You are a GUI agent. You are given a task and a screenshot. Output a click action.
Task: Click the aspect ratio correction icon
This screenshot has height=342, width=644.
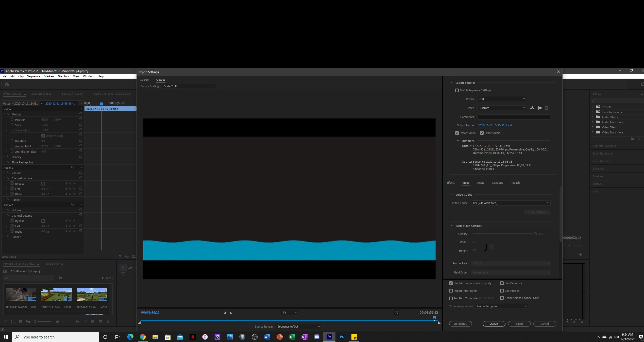397,313
